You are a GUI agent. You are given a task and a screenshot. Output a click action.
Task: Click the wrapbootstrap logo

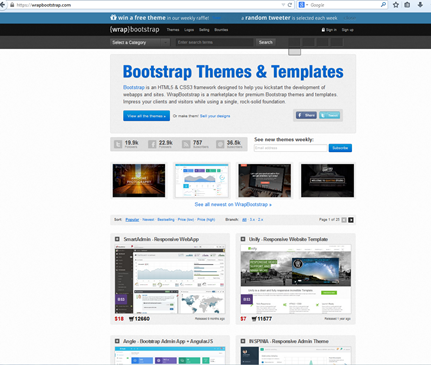(135, 29)
